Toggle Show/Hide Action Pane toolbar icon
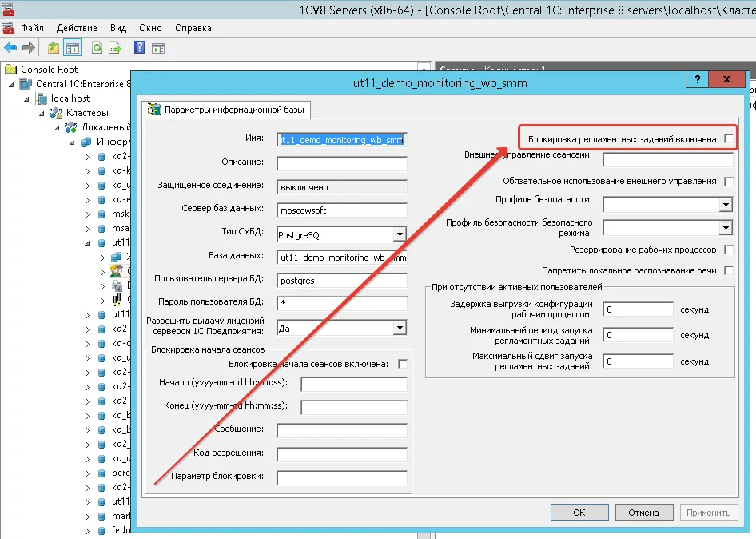Screen dimensions: 756x539 tap(157, 48)
